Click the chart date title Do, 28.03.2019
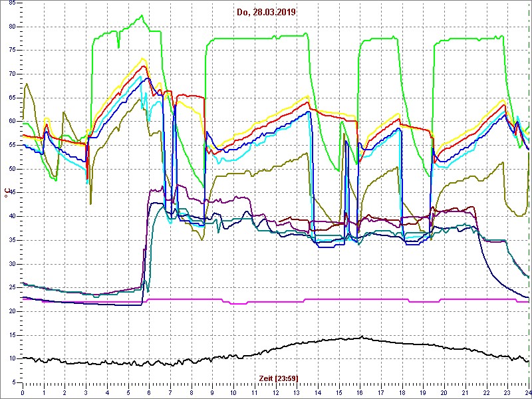Image resolution: width=532 pixels, height=399 pixels. pyautogui.click(x=267, y=13)
